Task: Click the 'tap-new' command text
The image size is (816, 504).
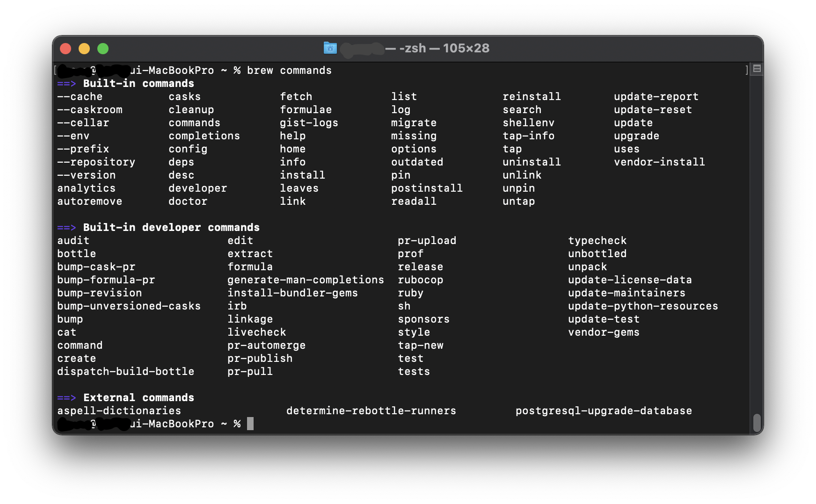Action: point(421,346)
